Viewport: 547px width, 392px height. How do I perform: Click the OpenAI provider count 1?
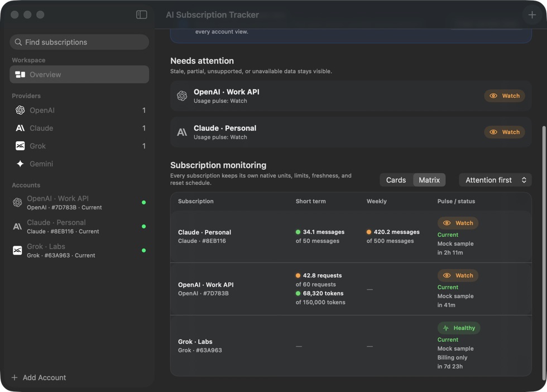(x=144, y=111)
